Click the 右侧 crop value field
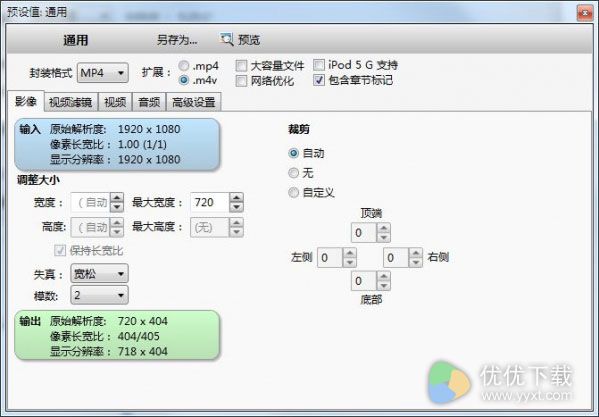599x417 pixels. 396,258
